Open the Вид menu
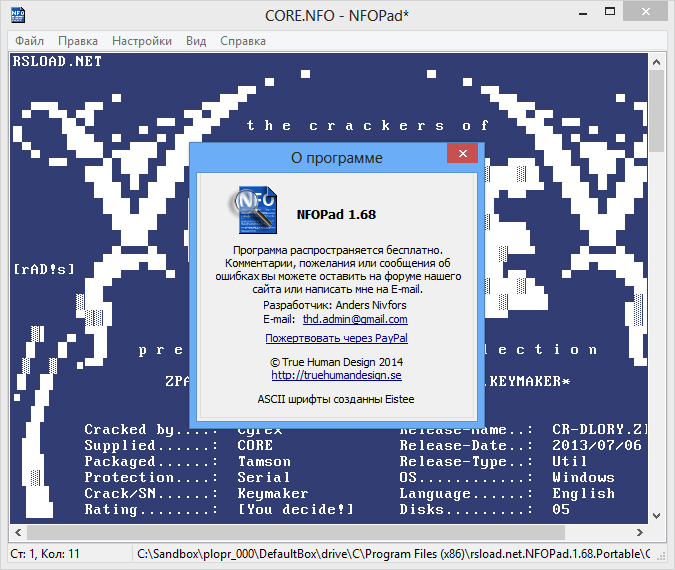The image size is (675, 570). point(196,41)
